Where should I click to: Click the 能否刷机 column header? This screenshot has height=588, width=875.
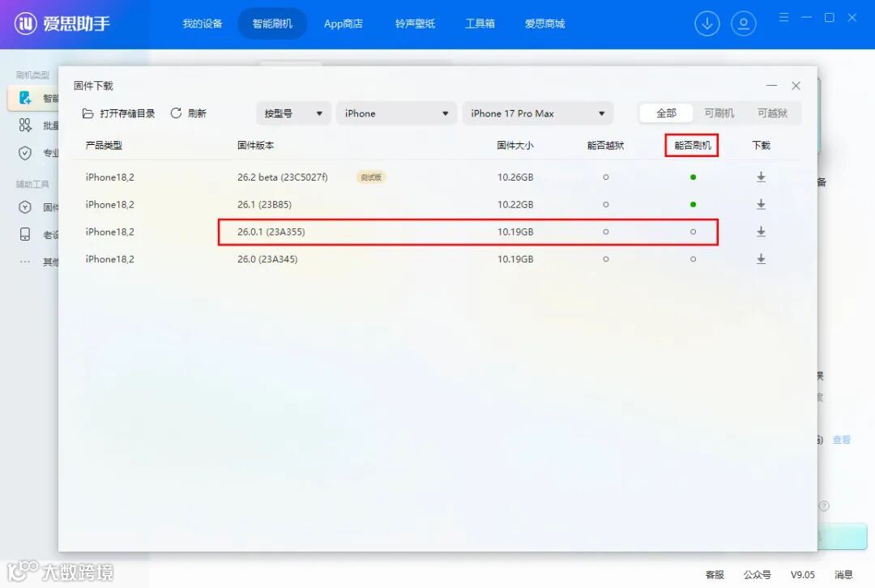(x=693, y=145)
